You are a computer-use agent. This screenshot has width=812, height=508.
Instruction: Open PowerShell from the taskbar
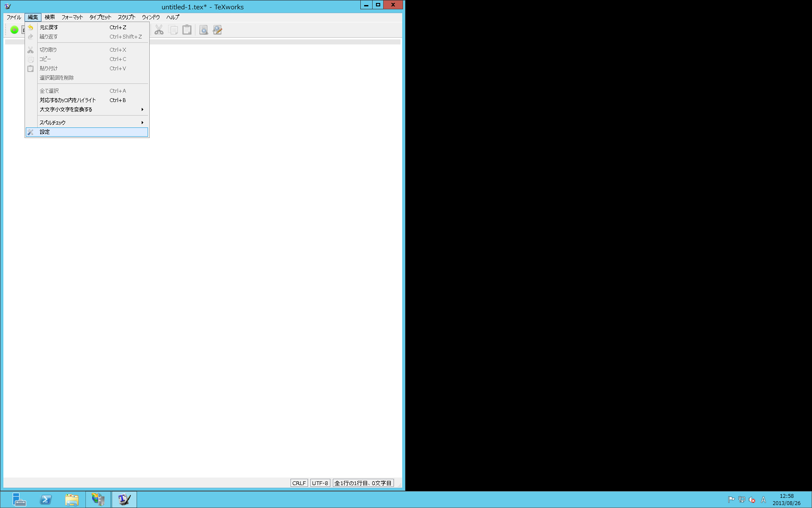click(x=46, y=500)
